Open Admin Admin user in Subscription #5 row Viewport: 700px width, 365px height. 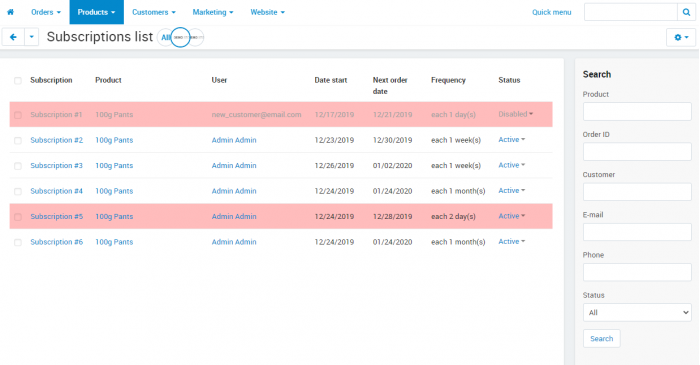click(x=234, y=216)
